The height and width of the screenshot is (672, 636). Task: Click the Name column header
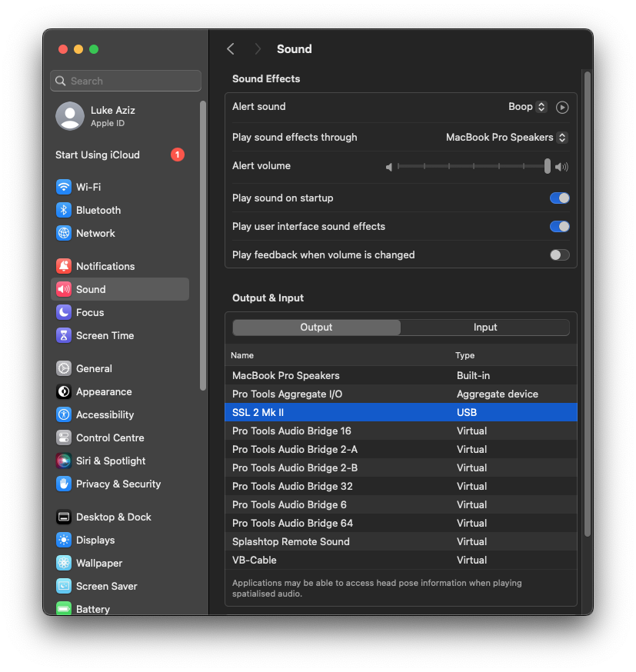click(x=242, y=355)
